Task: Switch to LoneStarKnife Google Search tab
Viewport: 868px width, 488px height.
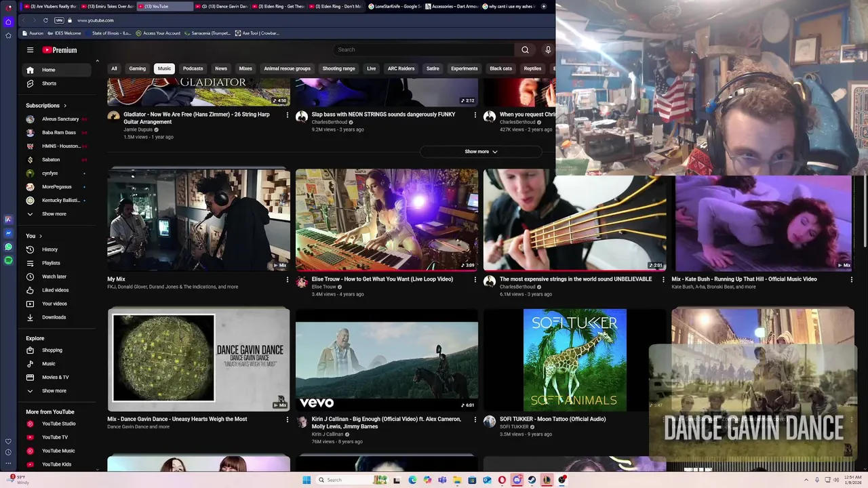Action: [x=394, y=6]
